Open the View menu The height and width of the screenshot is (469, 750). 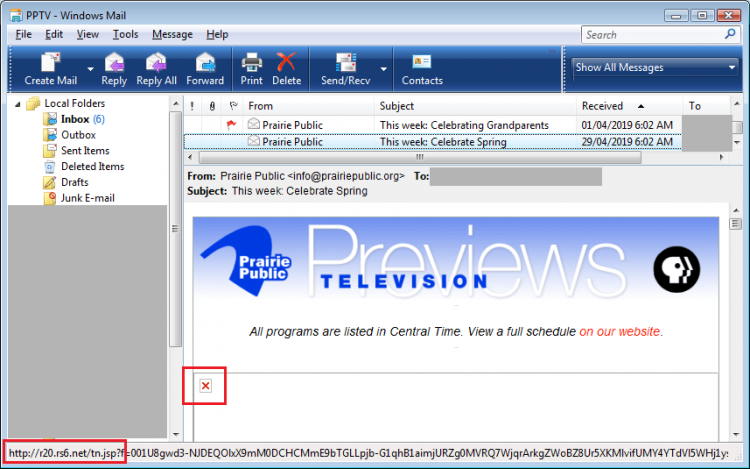tap(88, 34)
